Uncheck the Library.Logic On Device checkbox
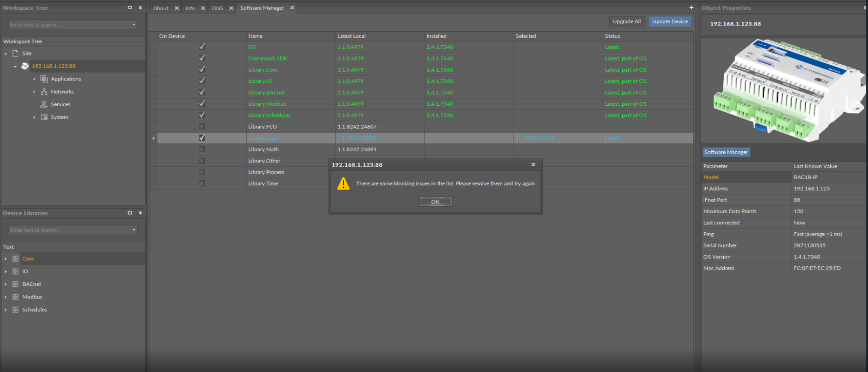868x372 pixels. tap(202, 138)
